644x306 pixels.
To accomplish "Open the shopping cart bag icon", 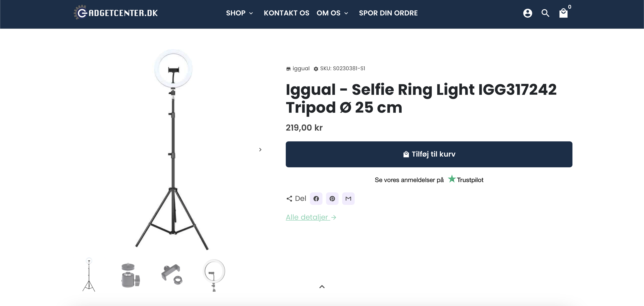I will [563, 13].
